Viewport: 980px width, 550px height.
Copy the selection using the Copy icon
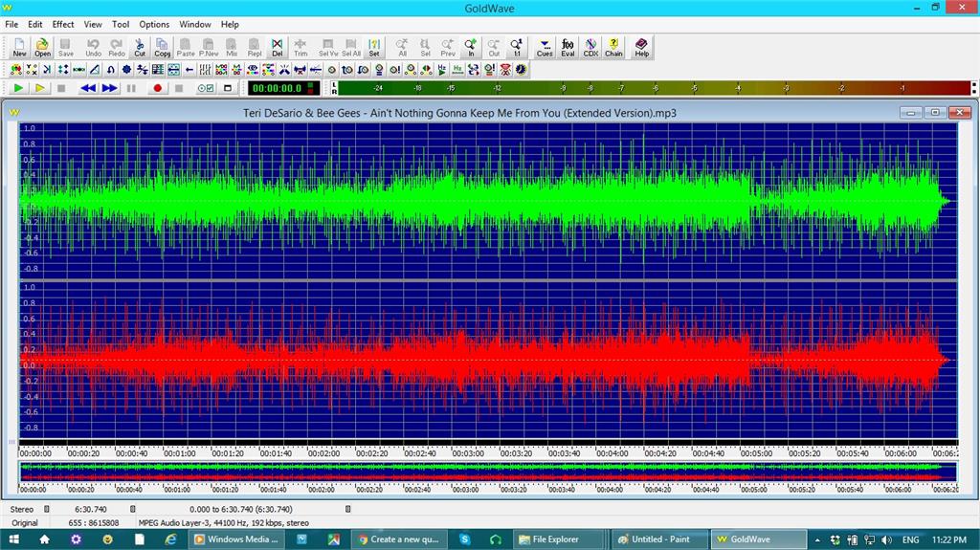click(162, 47)
